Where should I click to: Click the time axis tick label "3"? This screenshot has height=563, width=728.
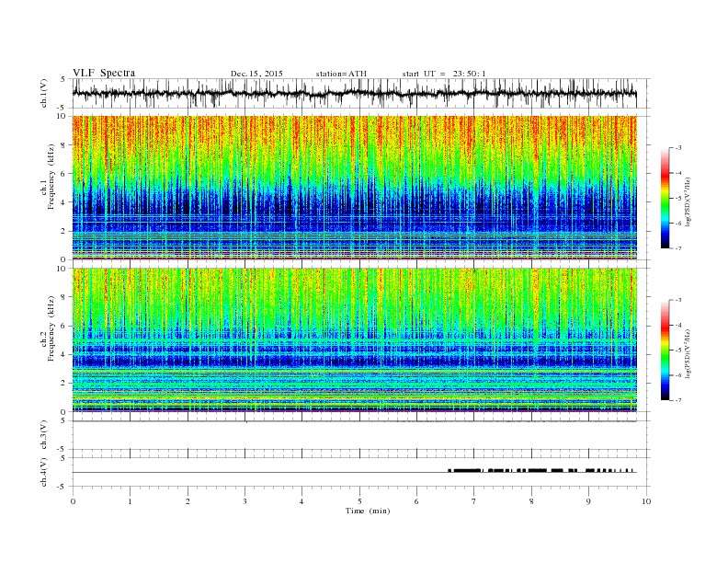(245, 501)
